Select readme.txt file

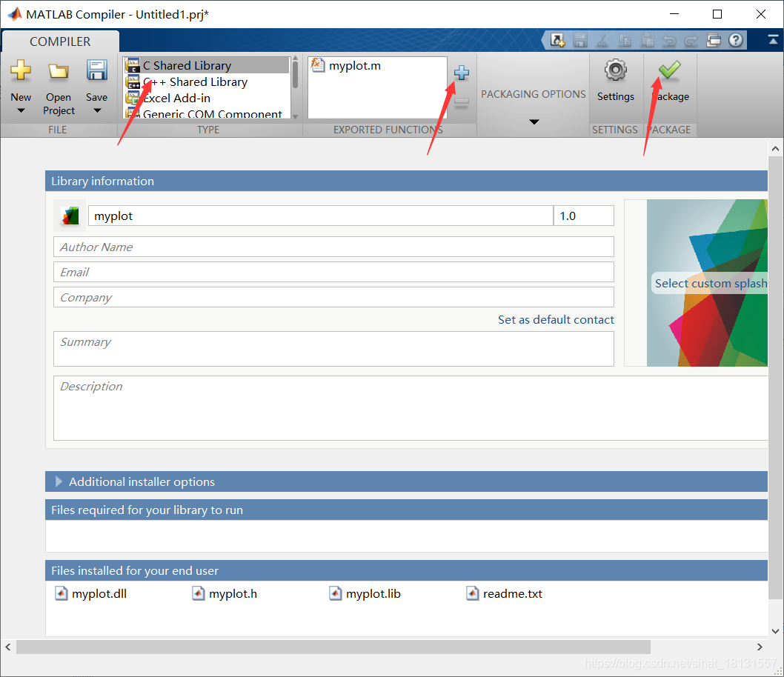504,593
